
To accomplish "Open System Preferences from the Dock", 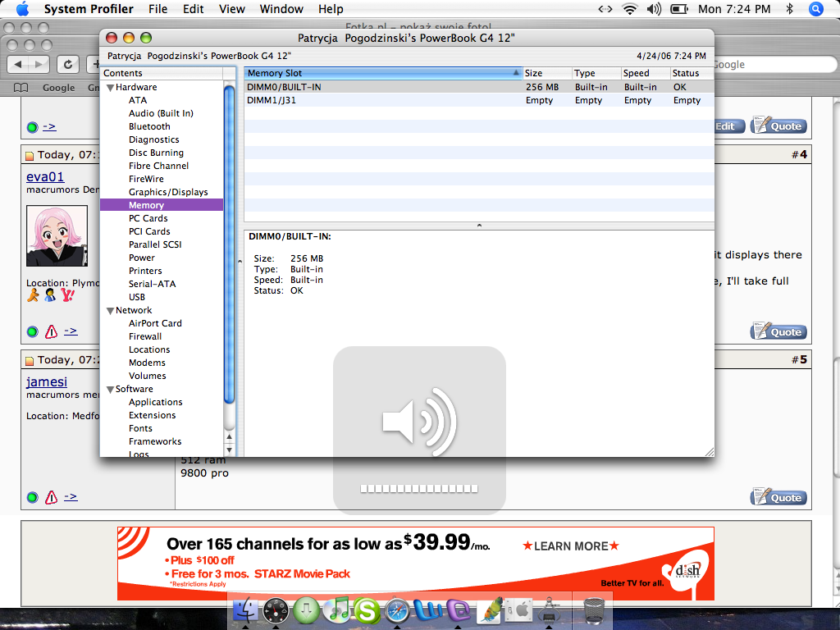I will coord(518,610).
